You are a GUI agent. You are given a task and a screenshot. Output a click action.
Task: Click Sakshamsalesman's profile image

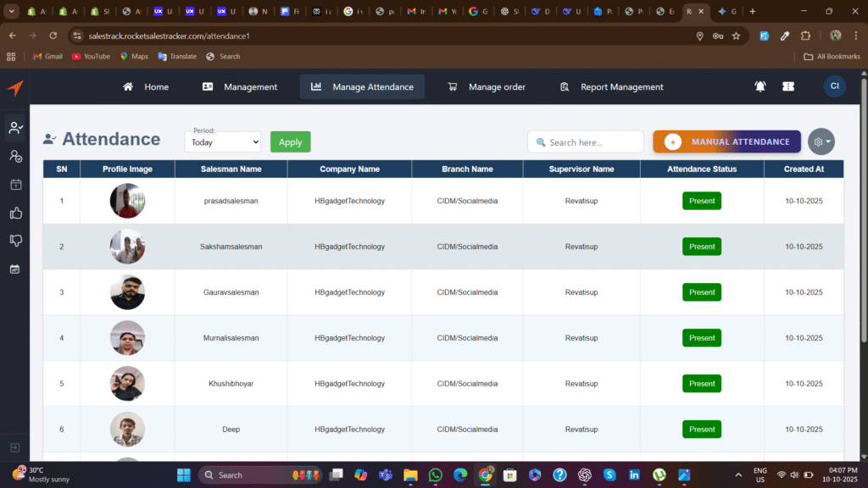tap(127, 247)
